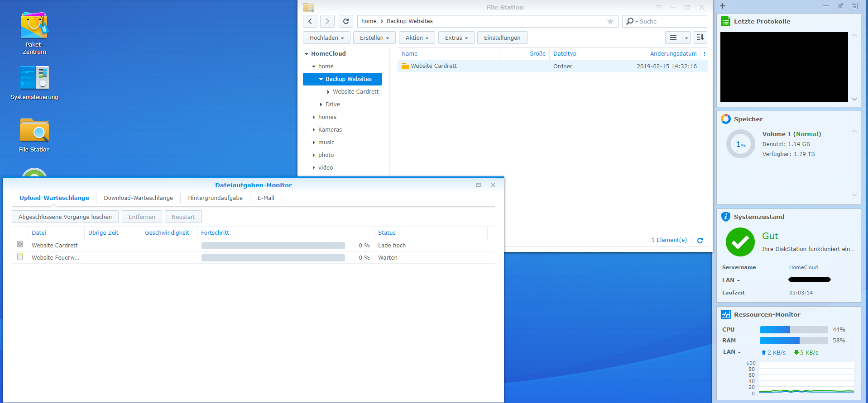
Task: Click the search magnifier icon
Action: (630, 21)
